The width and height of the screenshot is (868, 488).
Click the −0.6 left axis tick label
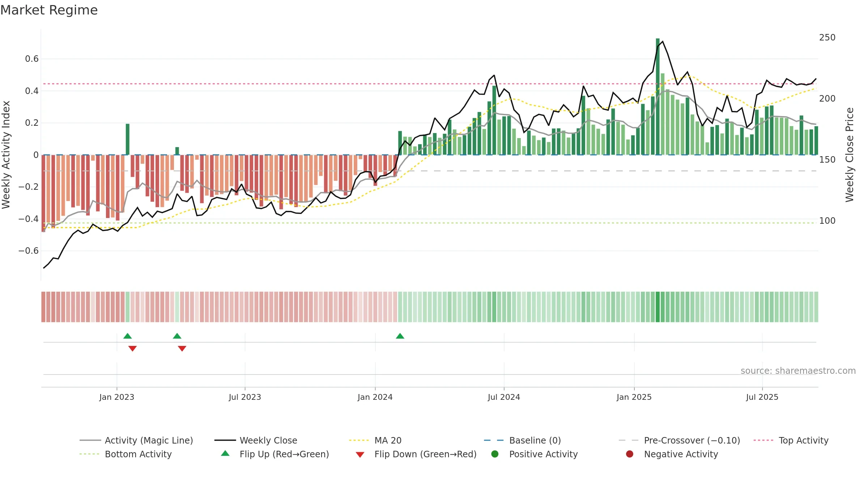(x=28, y=251)
